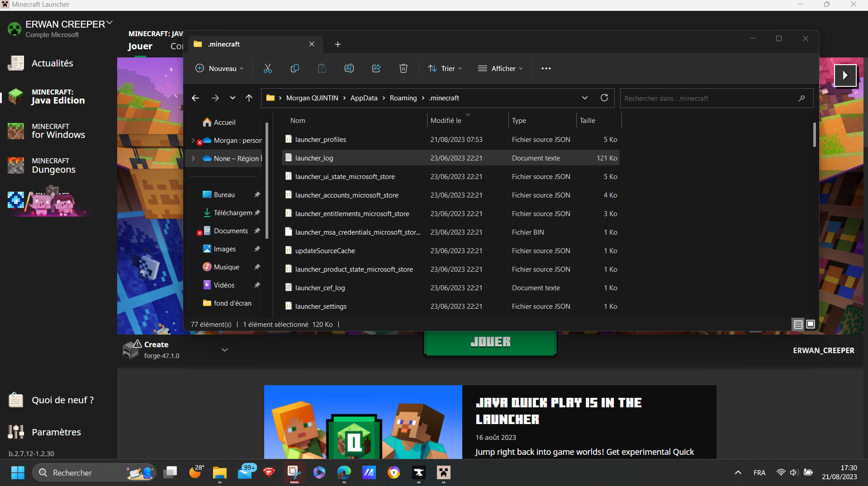
Task: Open the Afficher view dropdown
Action: [x=500, y=68]
